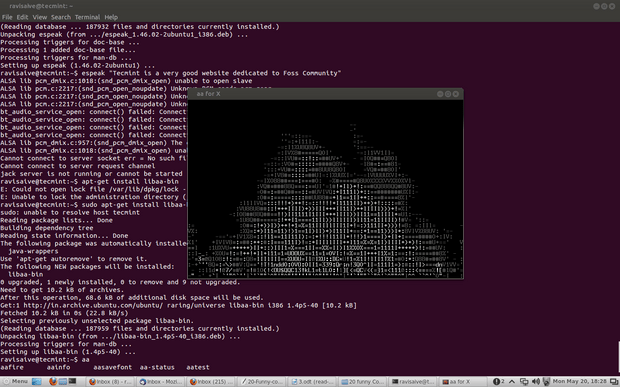
Task: Open the File menu in the terminal
Action: (x=7, y=17)
